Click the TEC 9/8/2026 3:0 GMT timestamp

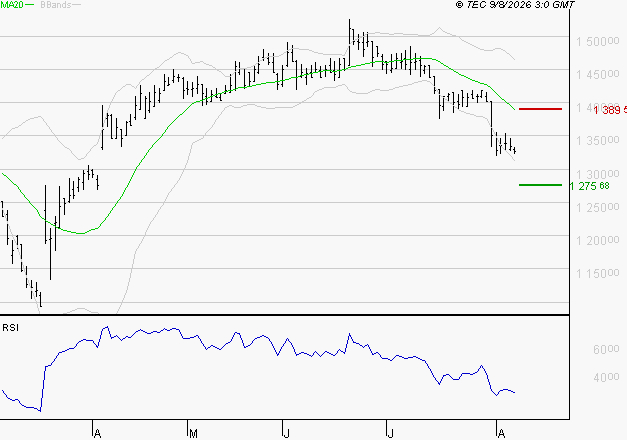point(515,5)
